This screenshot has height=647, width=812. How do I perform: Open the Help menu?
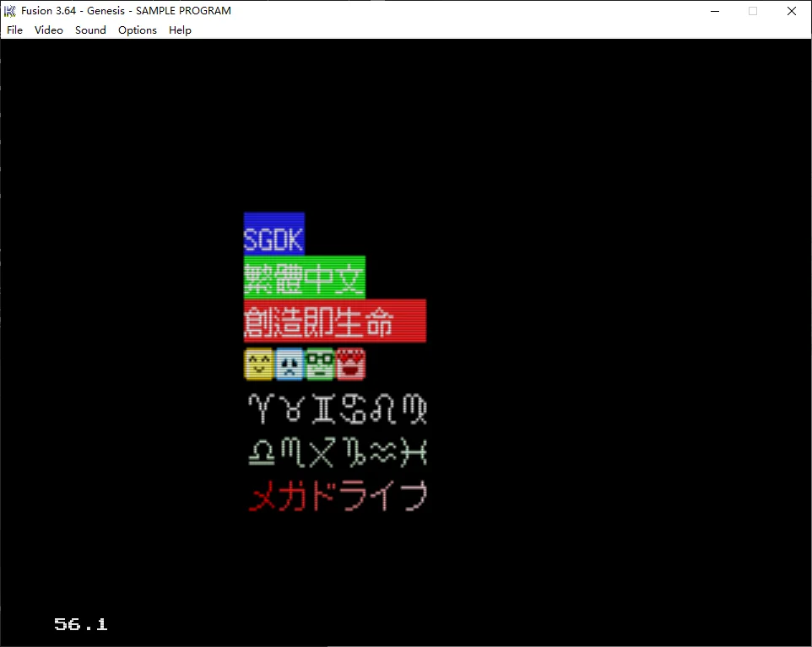181,30
